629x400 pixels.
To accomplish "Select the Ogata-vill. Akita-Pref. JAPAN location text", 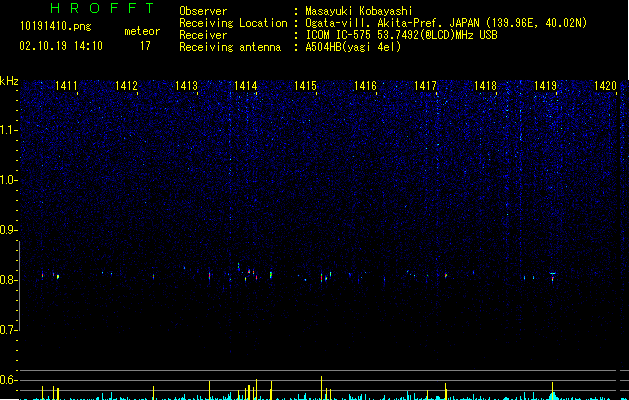I will [x=446, y=23].
